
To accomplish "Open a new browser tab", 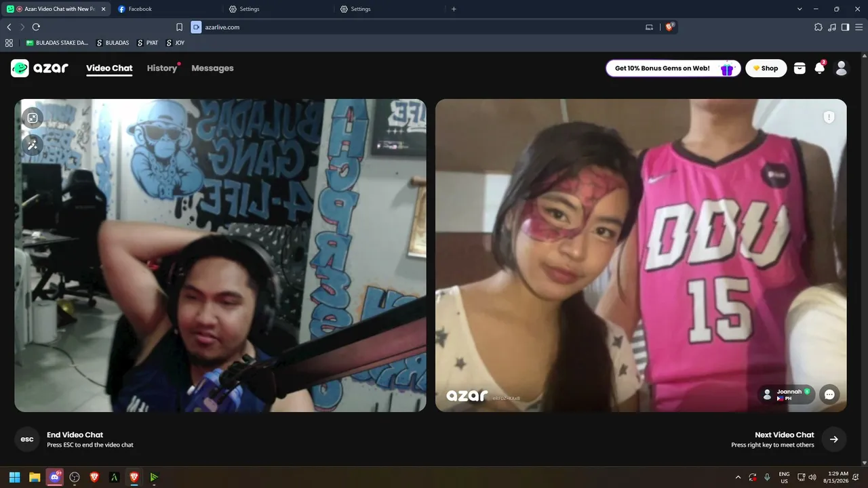I will pyautogui.click(x=454, y=9).
